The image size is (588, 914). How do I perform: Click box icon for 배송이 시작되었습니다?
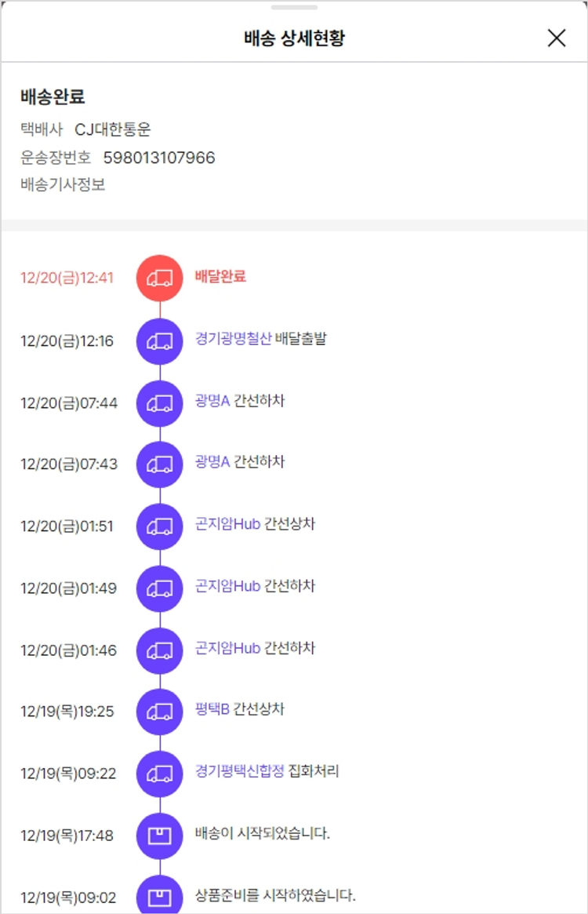pos(160,836)
